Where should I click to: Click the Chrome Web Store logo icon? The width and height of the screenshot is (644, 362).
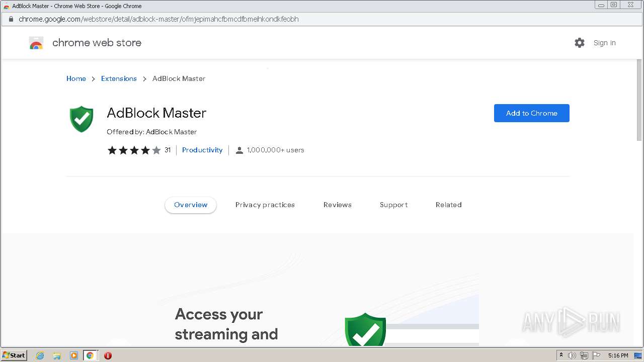click(36, 43)
